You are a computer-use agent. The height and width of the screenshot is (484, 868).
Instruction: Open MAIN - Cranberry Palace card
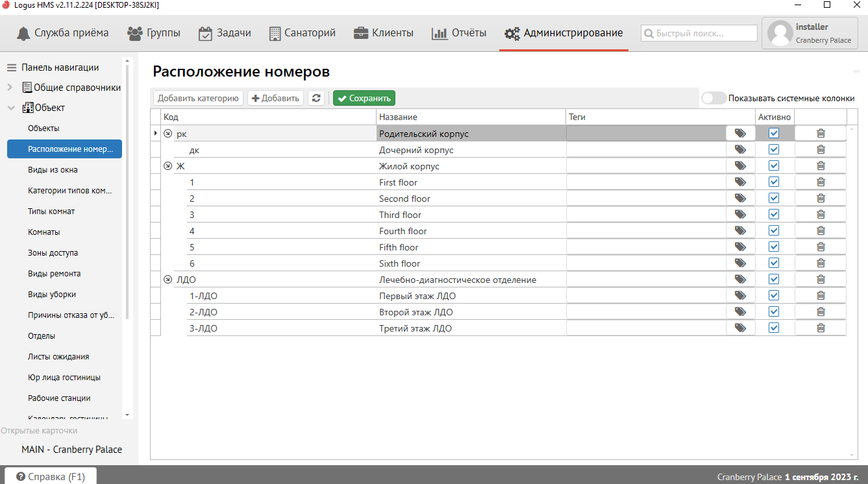pos(71,450)
